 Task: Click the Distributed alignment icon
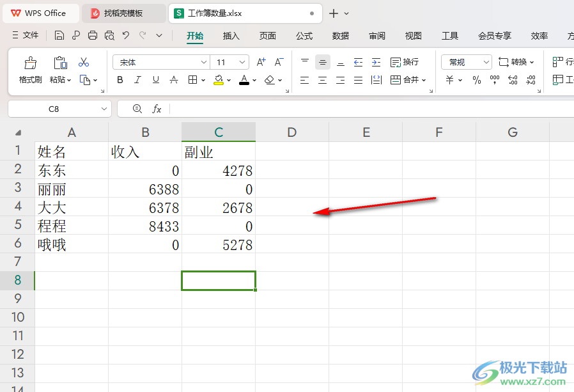pos(376,80)
